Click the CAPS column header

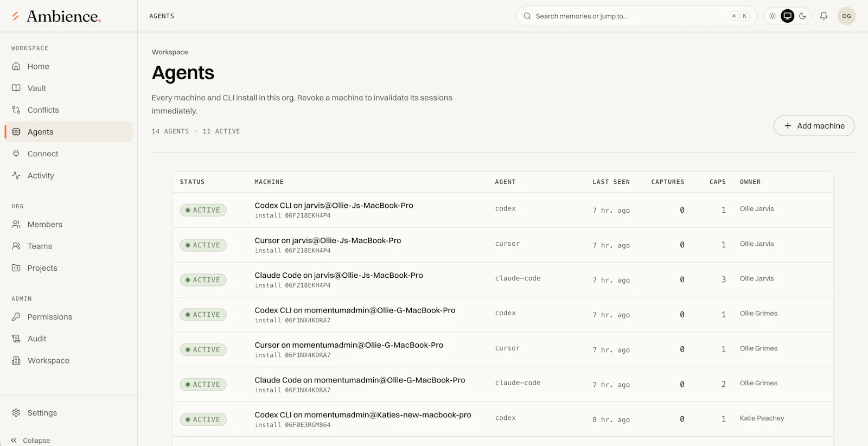point(718,182)
